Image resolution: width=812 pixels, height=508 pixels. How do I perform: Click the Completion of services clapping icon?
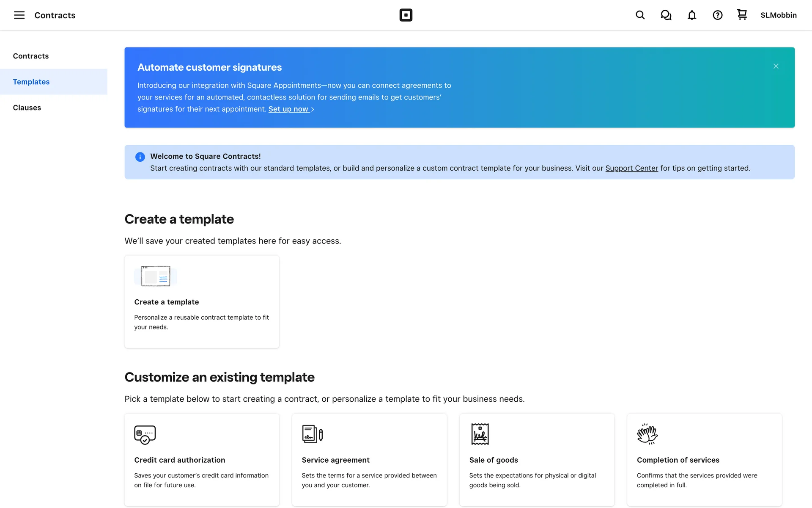[647, 434]
